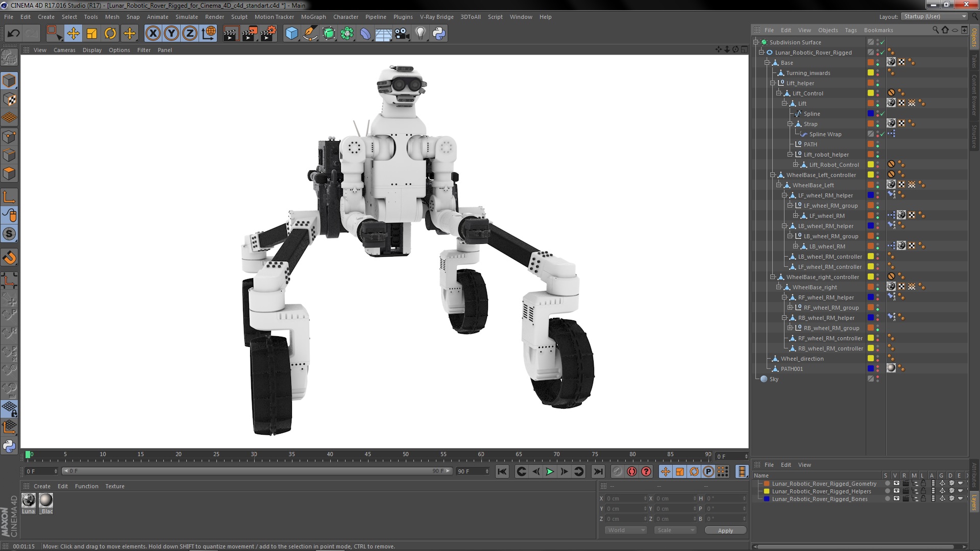The height and width of the screenshot is (551, 980).
Task: Open the World coordinate system dropdown
Action: tap(626, 530)
